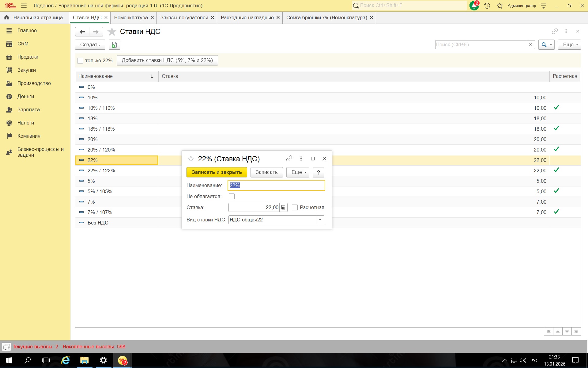Open notifications bell icon with badge
588x368 pixels.
pyautogui.click(x=474, y=6)
